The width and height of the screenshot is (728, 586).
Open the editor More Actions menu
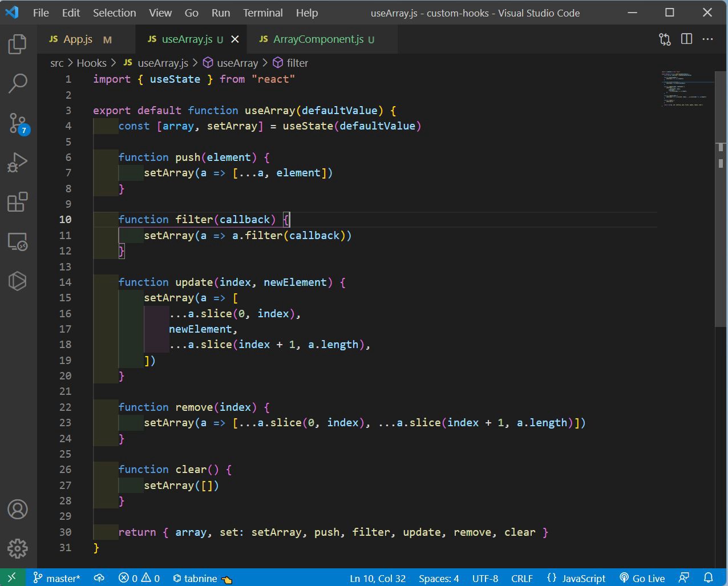pyautogui.click(x=708, y=39)
